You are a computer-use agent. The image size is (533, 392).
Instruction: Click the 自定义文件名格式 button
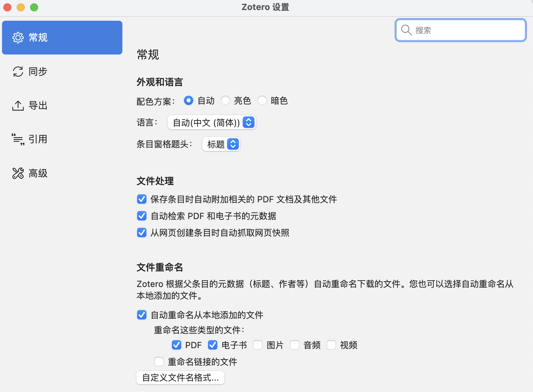(x=180, y=378)
